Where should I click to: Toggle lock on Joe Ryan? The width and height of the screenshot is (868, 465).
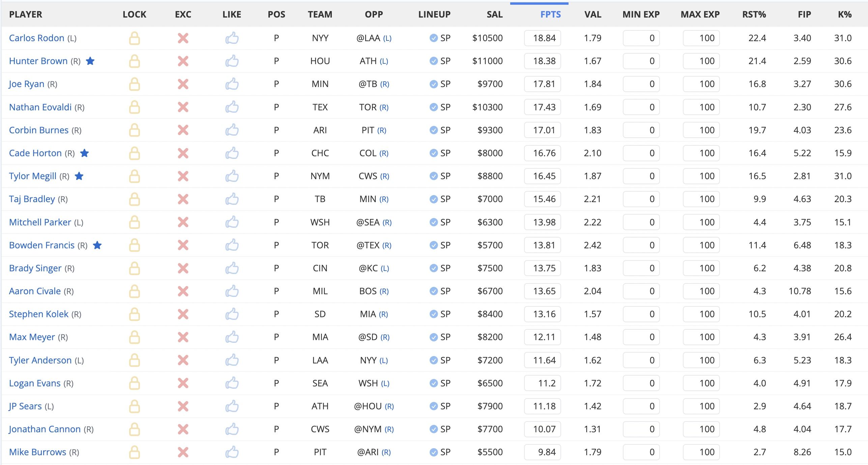134,84
